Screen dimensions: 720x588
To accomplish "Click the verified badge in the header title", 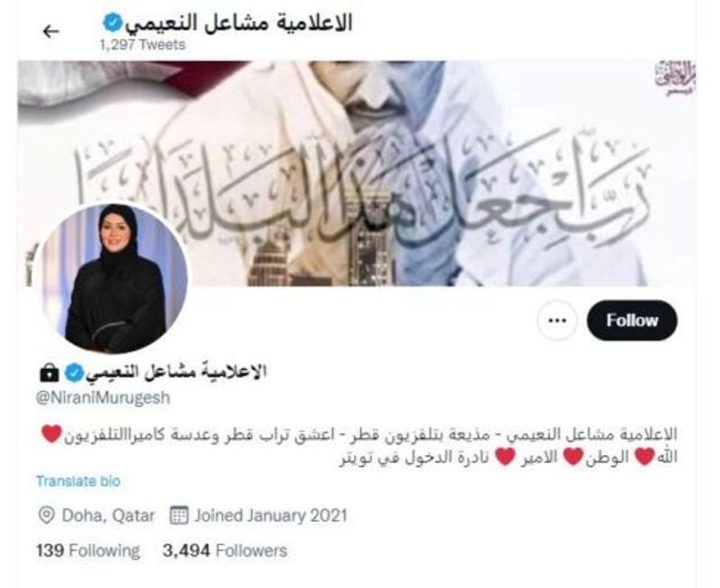I will click(x=111, y=22).
